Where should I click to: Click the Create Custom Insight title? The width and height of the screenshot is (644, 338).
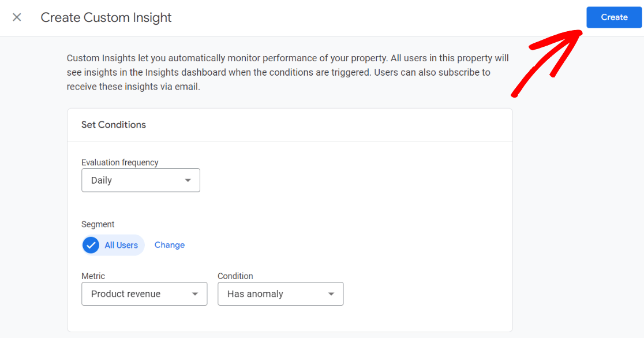click(106, 17)
